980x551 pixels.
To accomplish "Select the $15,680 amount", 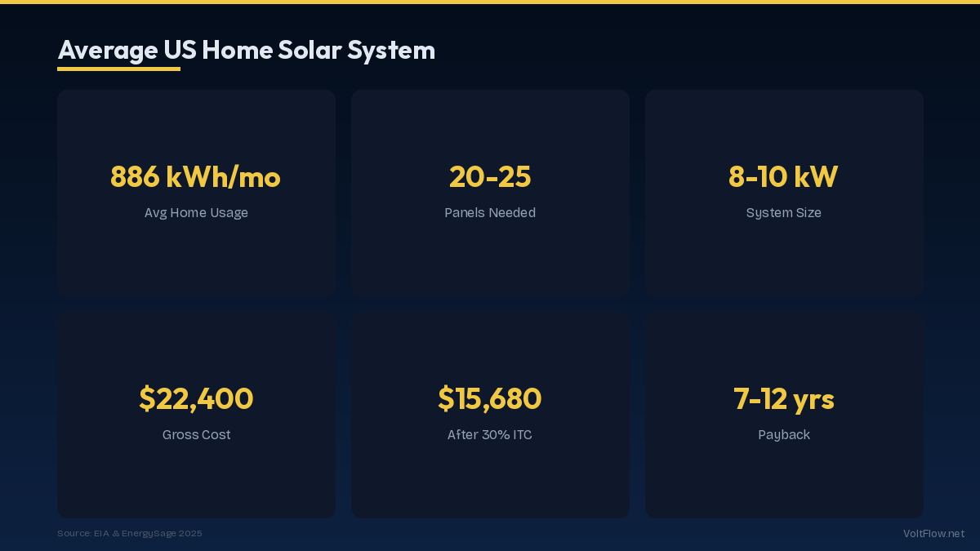I will pos(490,399).
